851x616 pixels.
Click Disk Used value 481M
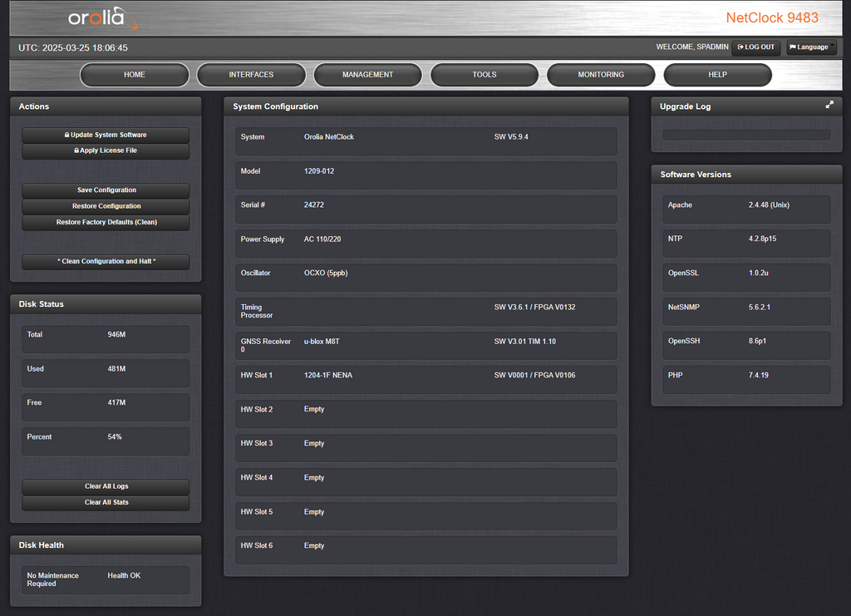coord(116,368)
